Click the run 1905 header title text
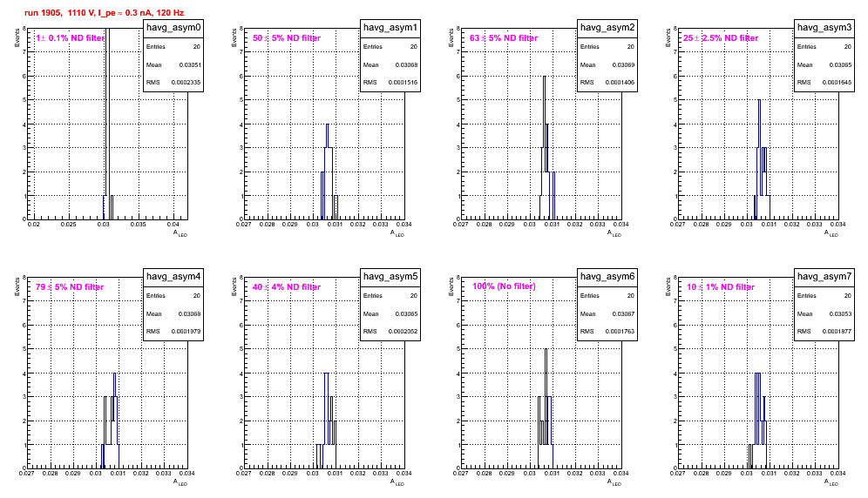The width and height of the screenshot is (868, 498). pyautogui.click(x=105, y=13)
